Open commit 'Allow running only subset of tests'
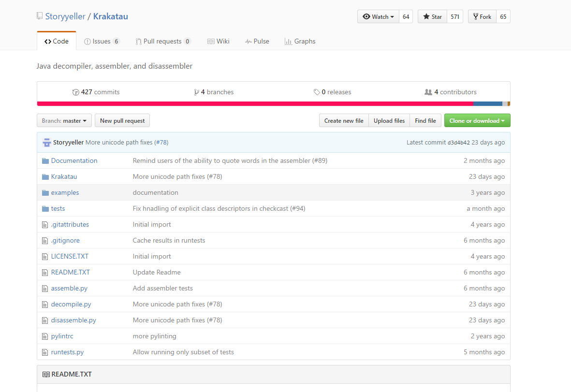The height and width of the screenshot is (392, 571). tap(183, 352)
